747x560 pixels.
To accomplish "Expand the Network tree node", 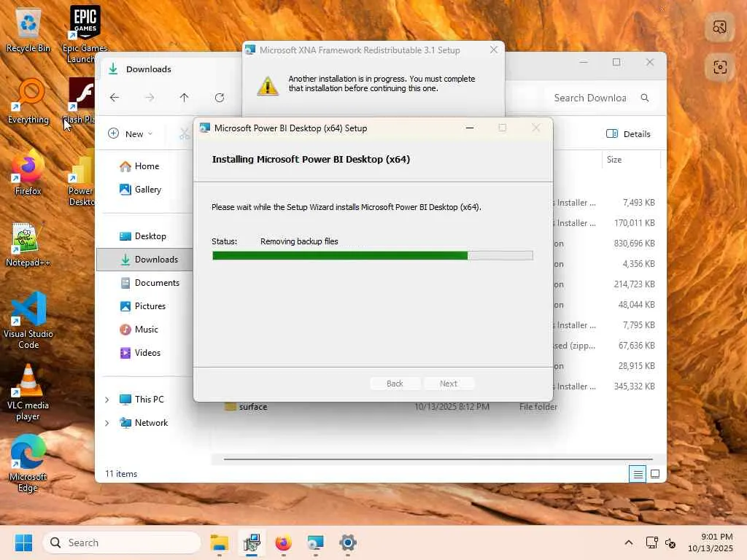I will (x=107, y=423).
